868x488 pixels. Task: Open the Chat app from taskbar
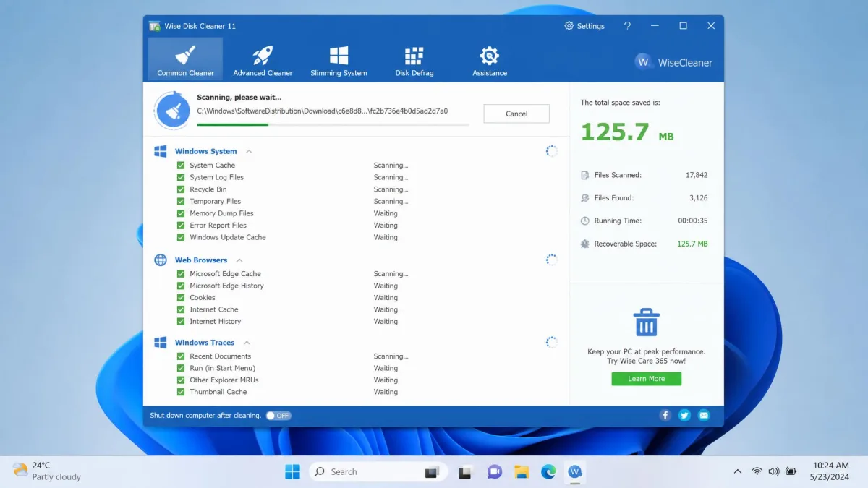pyautogui.click(x=494, y=472)
